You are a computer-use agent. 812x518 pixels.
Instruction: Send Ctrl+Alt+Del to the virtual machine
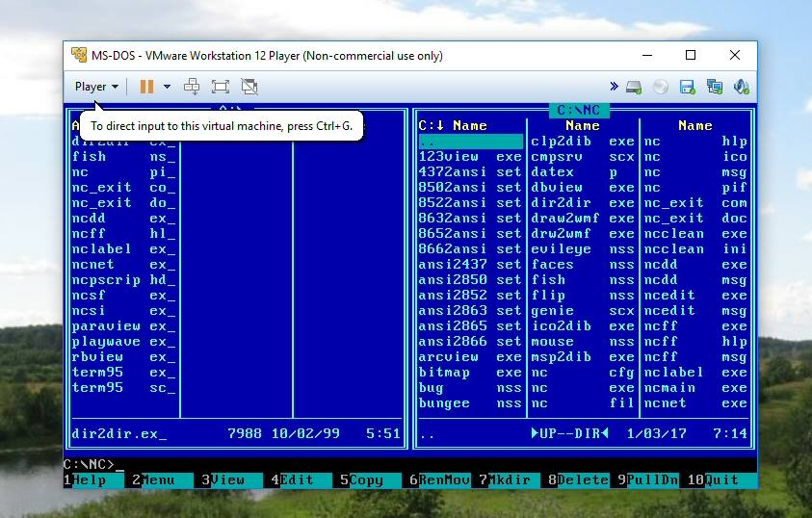point(192,87)
